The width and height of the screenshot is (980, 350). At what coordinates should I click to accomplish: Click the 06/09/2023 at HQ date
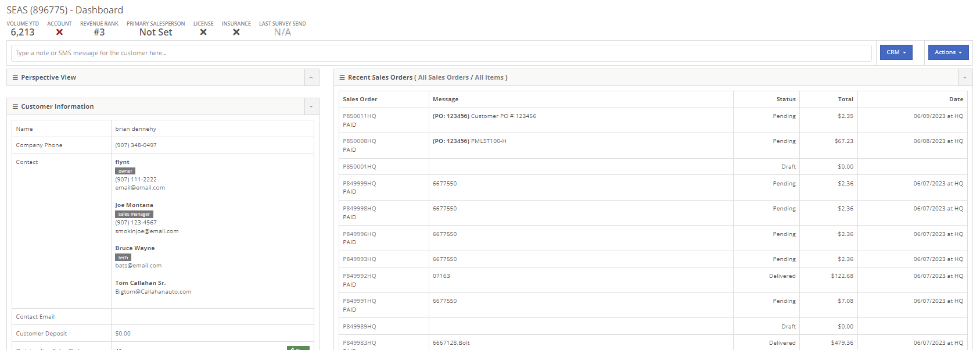[938, 116]
